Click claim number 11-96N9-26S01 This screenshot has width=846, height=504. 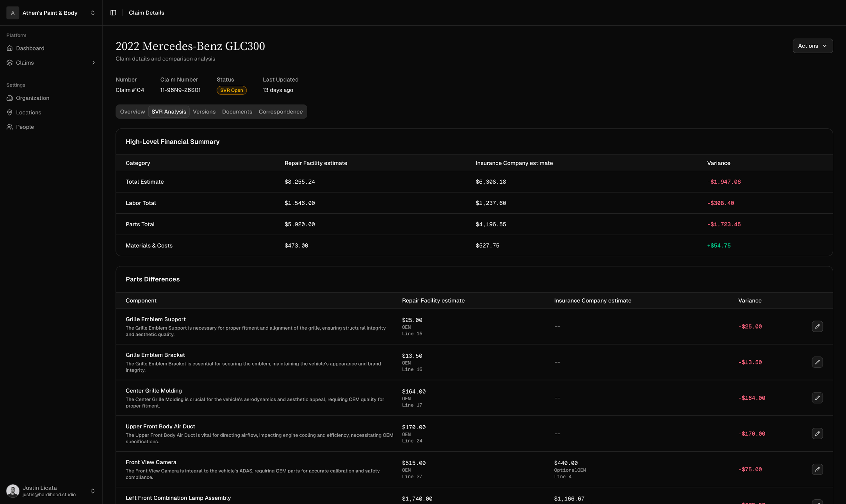coord(181,90)
